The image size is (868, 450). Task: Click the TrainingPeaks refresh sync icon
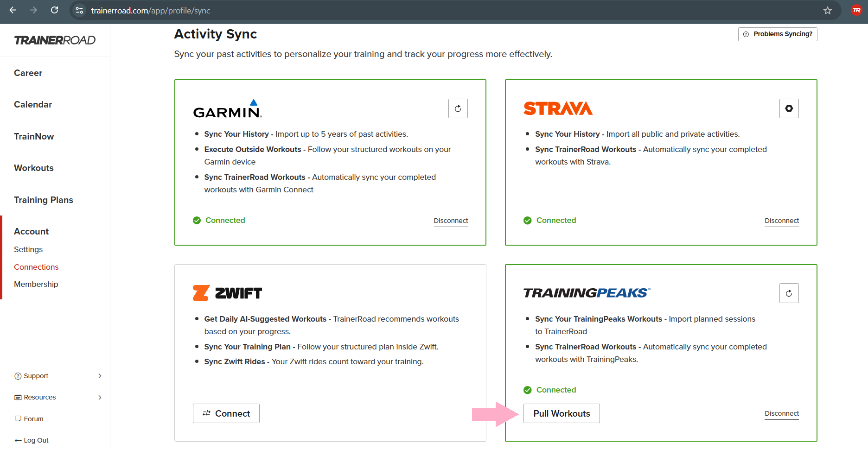click(x=789, y=293)
